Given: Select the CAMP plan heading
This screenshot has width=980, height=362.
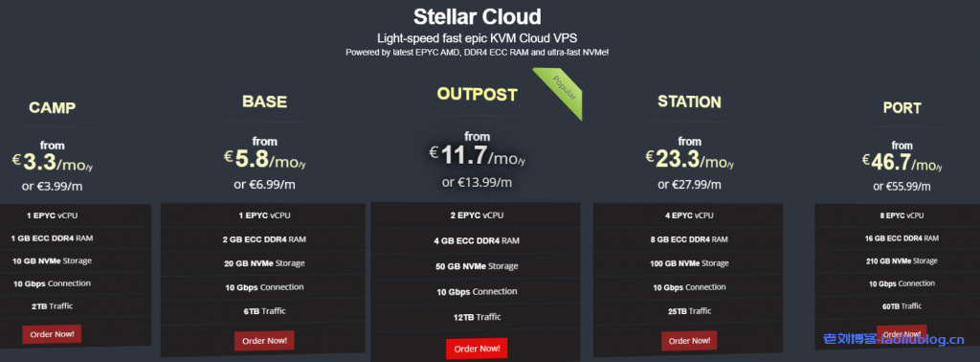Looking at the screenshot, I should 52,107.
